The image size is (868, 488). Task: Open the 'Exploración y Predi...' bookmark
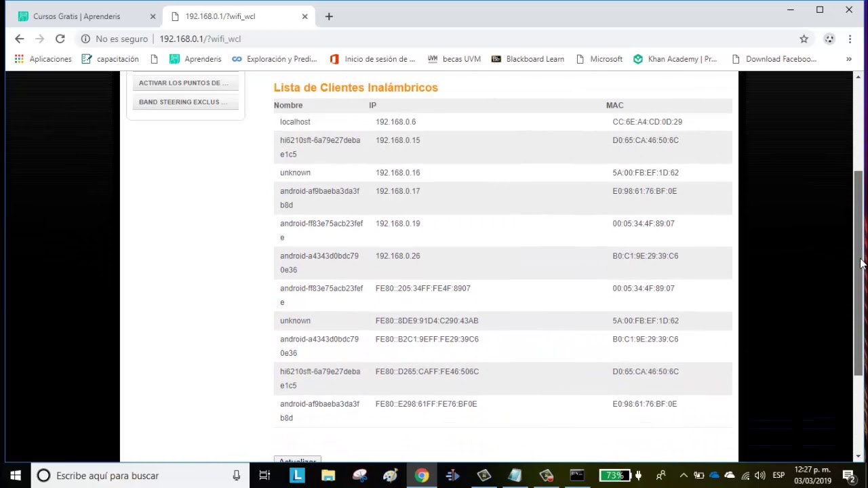click(x=275, y=59)
